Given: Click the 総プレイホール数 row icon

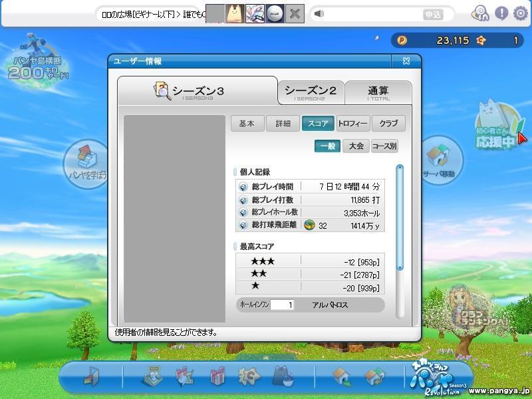Looking at the screenshot, I should click(243, 212).
